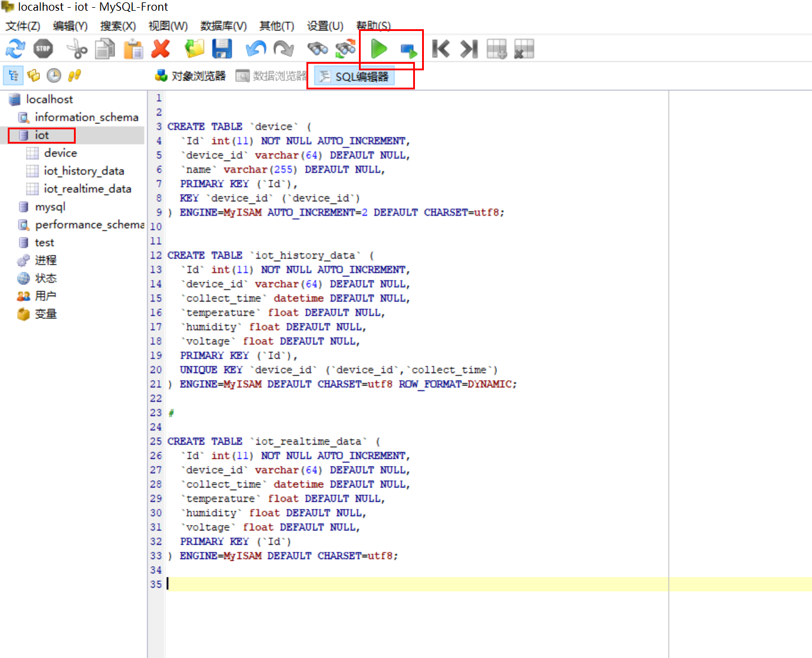Click line number 23 in gutter
The width and height of the screenshot is (812, 658).
[x=156, y=413]
